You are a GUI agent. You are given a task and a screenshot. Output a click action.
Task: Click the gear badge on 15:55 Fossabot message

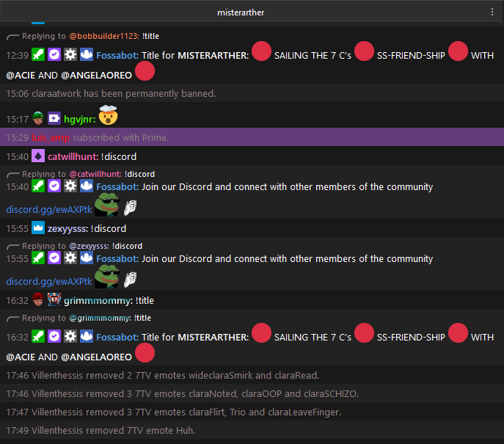point(70,258)
